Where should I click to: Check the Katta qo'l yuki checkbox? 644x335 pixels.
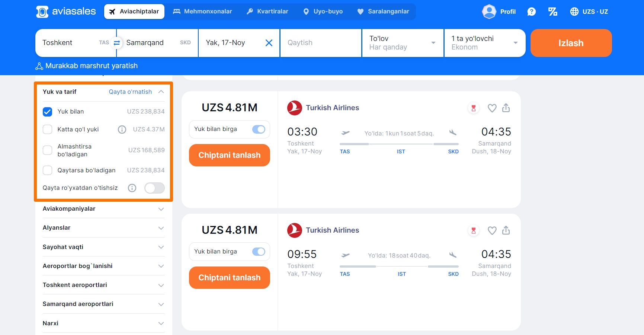(x=47, y=130)
